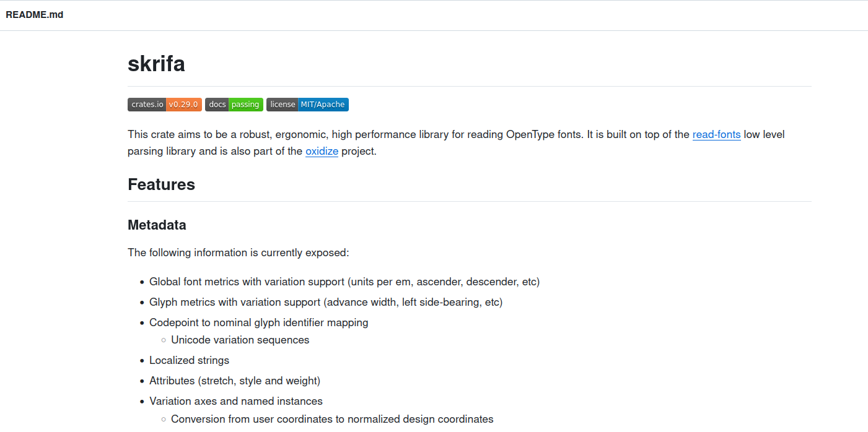Click the README.md file name label

[35, 15]
